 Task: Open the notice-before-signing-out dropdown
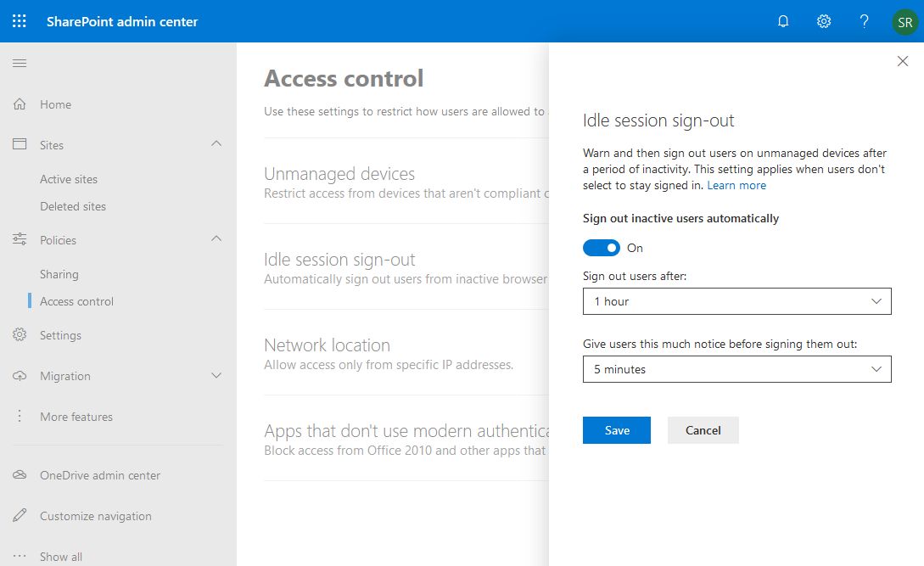coord(736,369)
